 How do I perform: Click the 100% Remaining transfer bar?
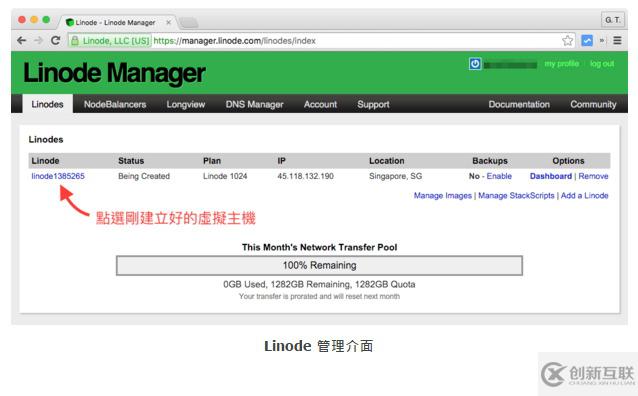pos(319,265)
